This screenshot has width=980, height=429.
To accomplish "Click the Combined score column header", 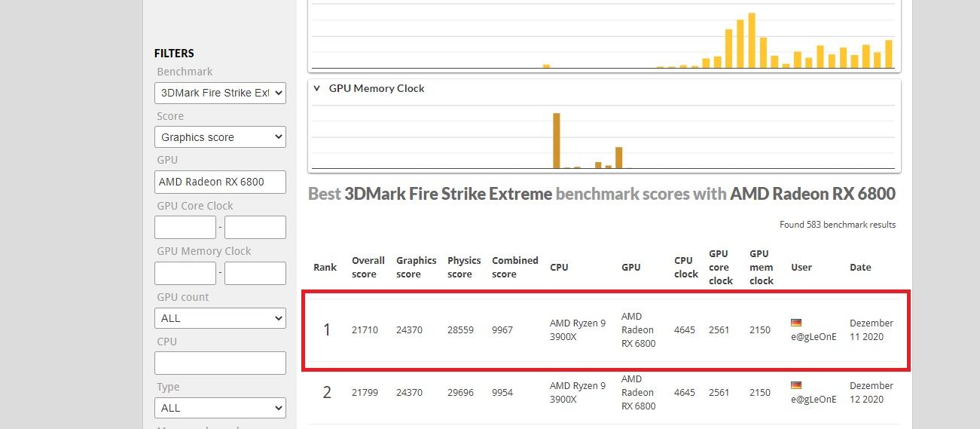I will coord(515,267).
